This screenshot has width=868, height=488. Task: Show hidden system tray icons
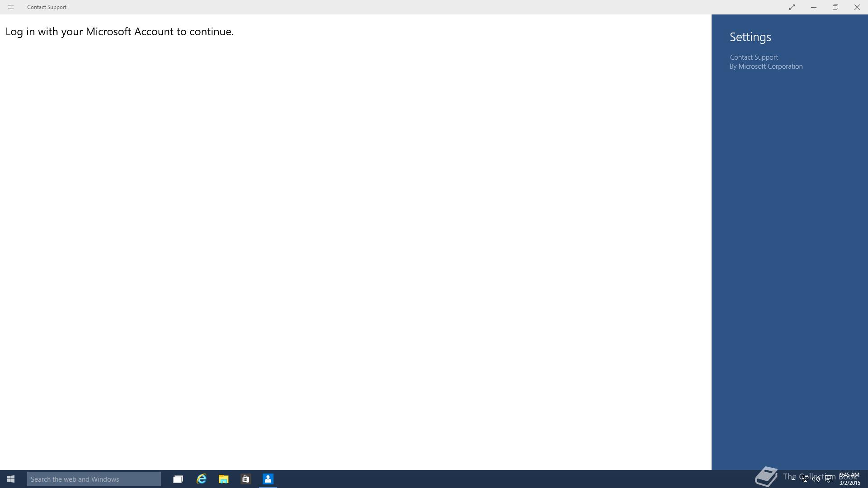pyautogui.click(x=793, y=479)
